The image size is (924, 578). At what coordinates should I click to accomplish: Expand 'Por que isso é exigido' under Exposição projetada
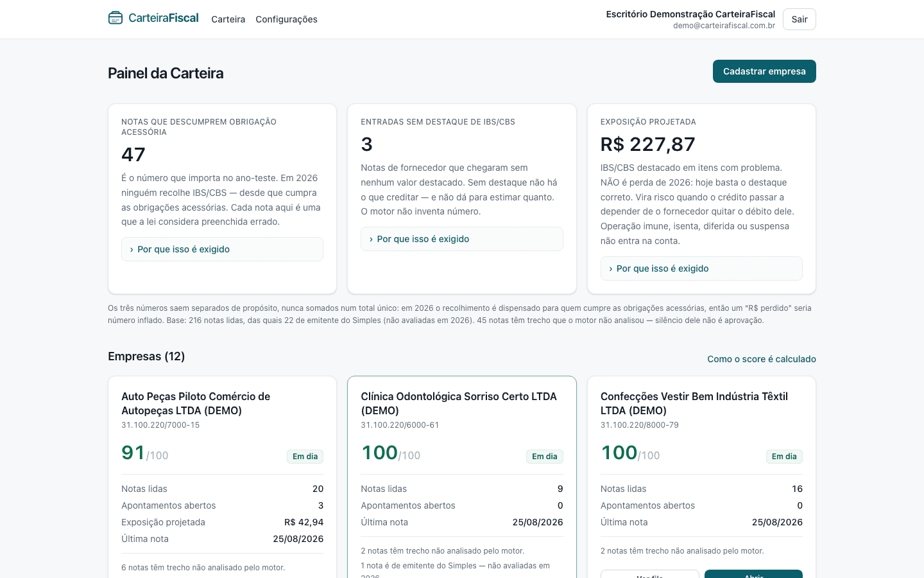click(701, 268)
